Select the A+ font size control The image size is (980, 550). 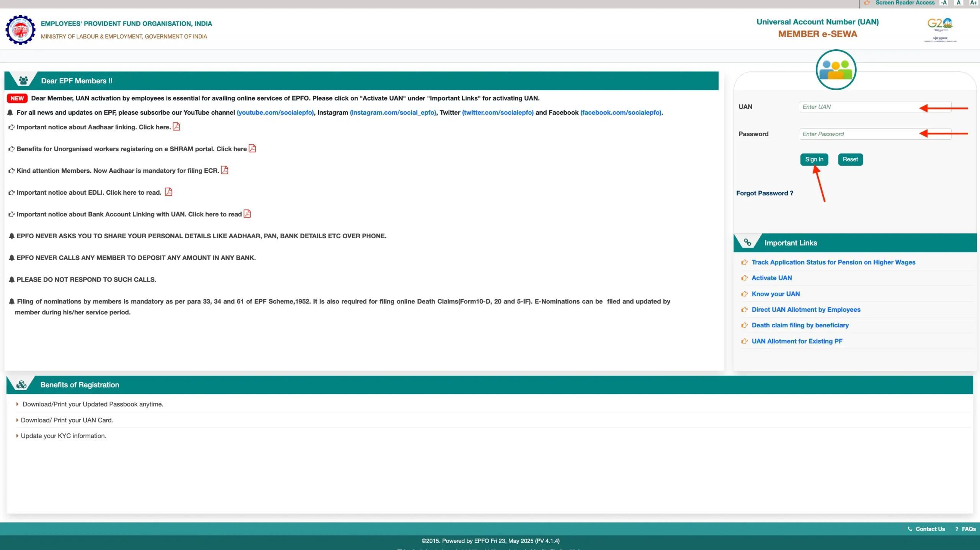tap(973, 3)
